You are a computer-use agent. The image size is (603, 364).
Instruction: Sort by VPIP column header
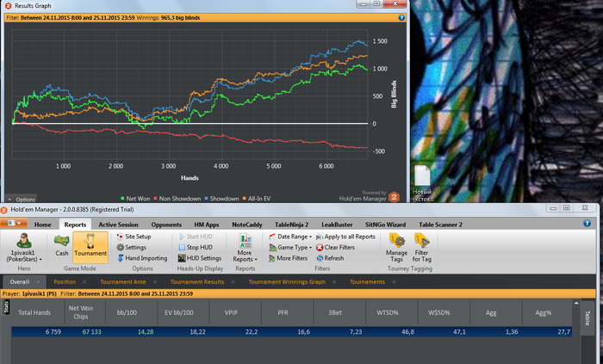coord(231,312)
